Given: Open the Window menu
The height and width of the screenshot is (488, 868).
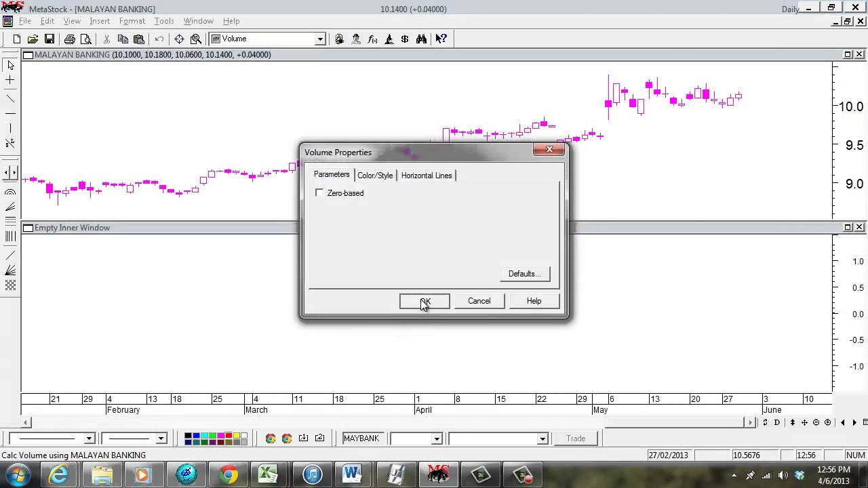Looking at the screenshot, I should pos(198,21).
